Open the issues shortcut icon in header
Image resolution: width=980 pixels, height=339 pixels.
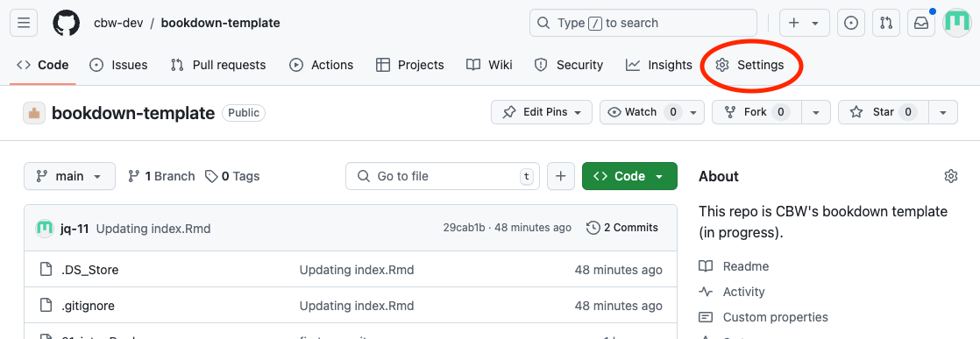[x=850, y=23]
